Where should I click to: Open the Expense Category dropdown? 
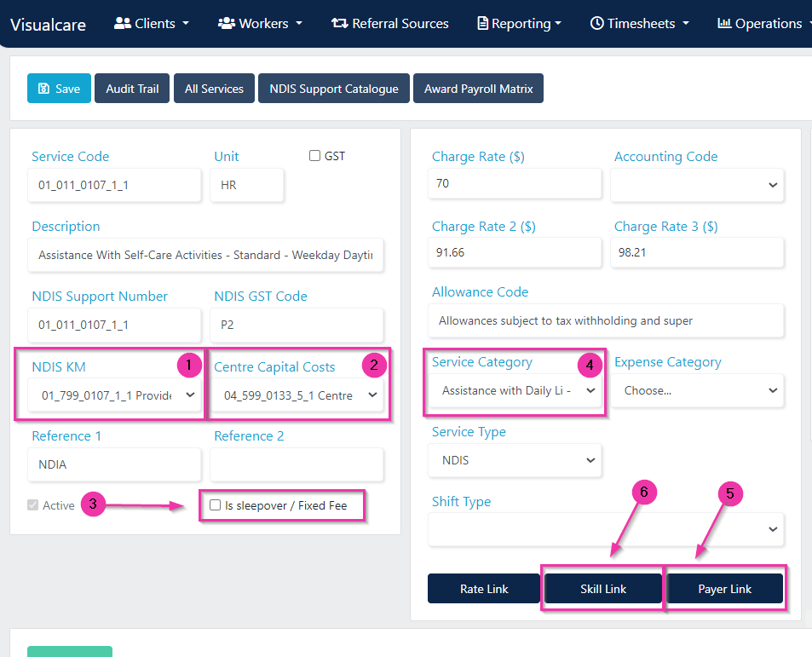(x=697, y=390)
